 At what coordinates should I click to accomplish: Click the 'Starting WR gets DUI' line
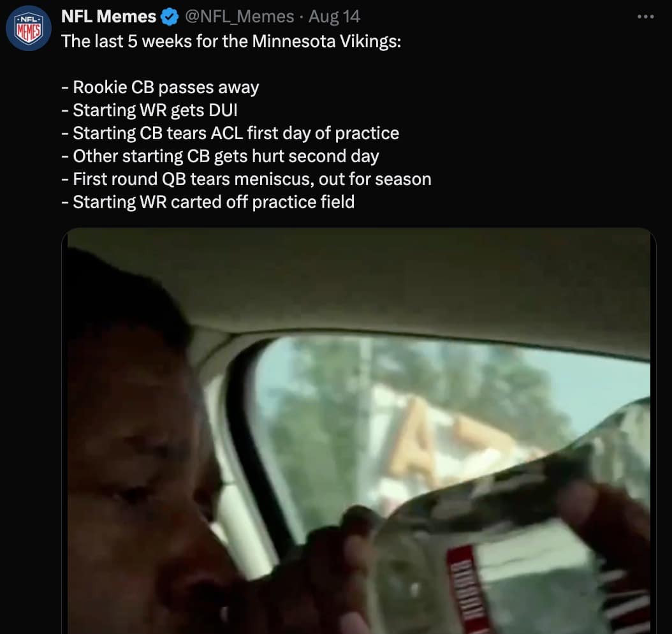pos(150,110)
